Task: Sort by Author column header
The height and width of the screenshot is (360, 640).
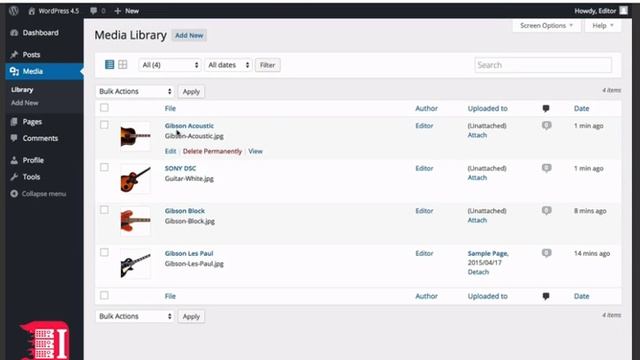Action: point(427,109)
